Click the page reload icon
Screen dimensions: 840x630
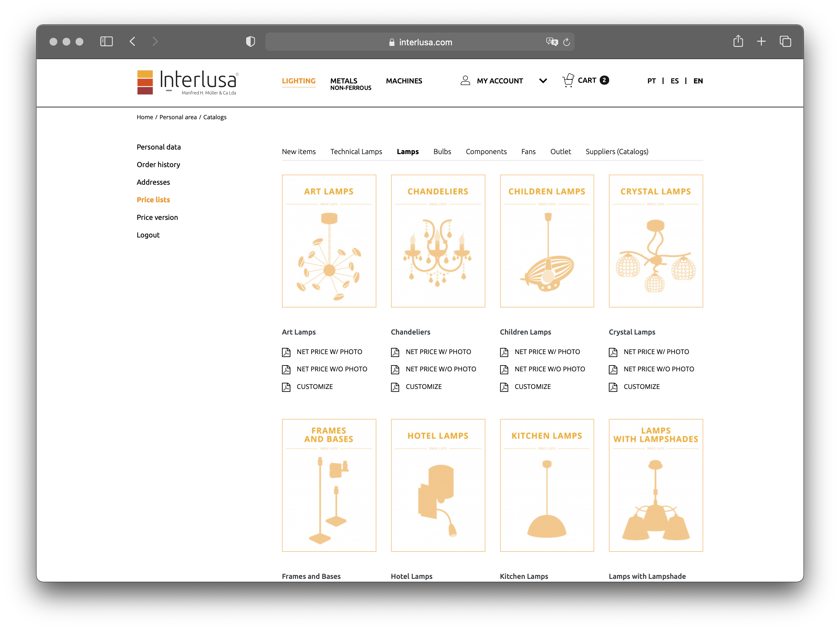(566, 42)
